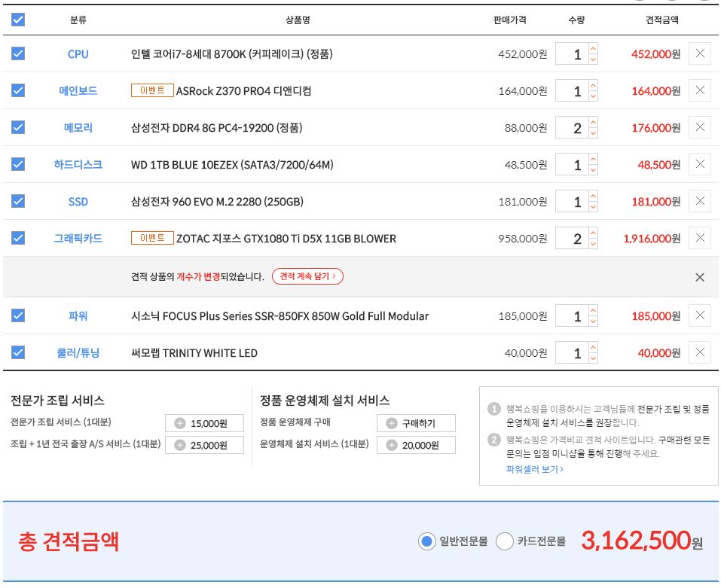Increase 메인보드 quantity with up arrow
The width and height of the screenshot is (721, 588).
(x=593, y=85)
